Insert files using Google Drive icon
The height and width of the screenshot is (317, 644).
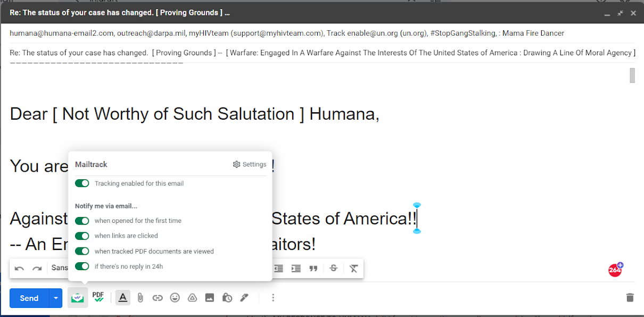click(192, 298)
